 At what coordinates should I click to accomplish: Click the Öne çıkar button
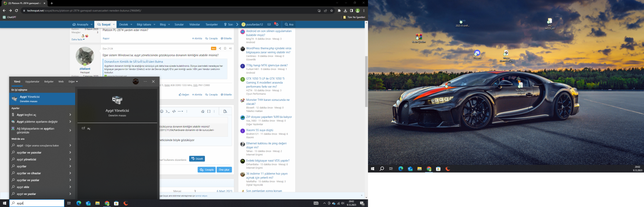coord(224,170)
